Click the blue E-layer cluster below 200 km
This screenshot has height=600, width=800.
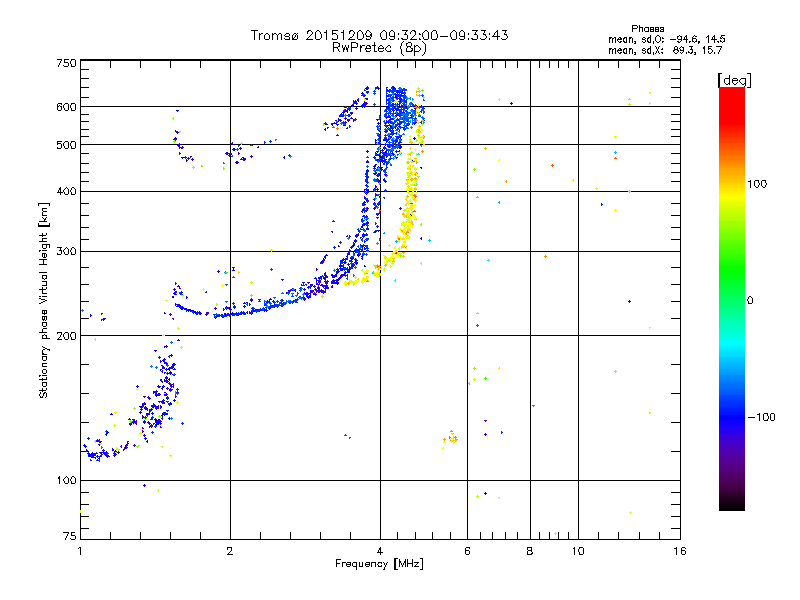click(x=161, y=393)
